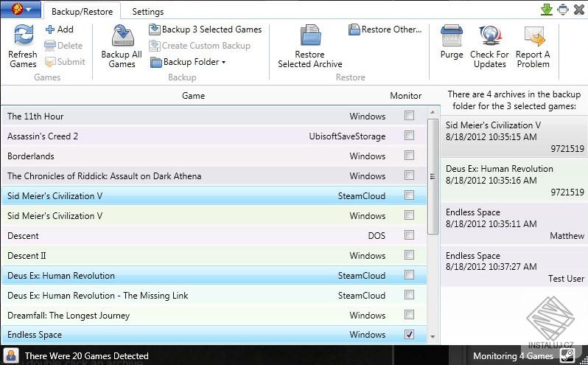This screenshot has height=365, width=588.
Task: Click the Restore Other icon
Action: pyautogui.click(x=354, y=29)
